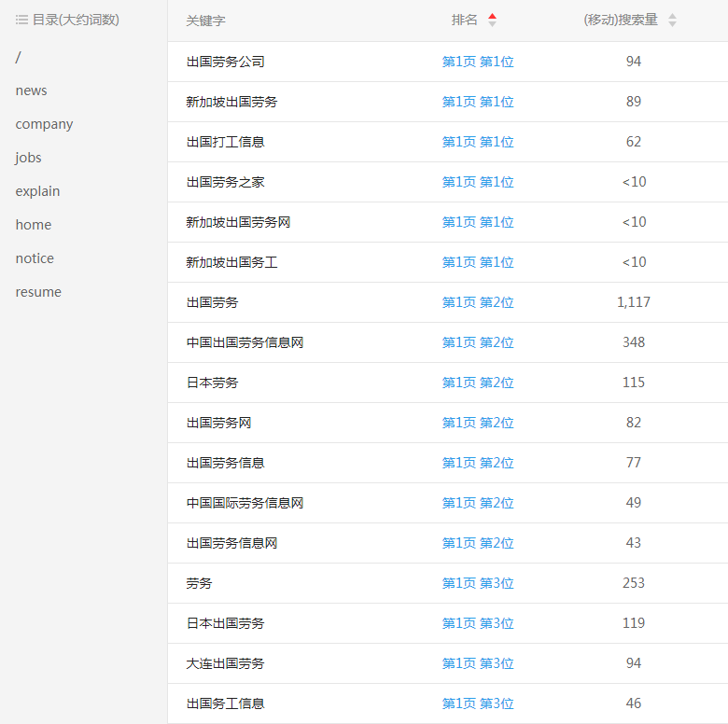Screen dimensions: 728x724
Task: Select the root "/" directory
Action: pyautogui.click(x=18, y=57)
